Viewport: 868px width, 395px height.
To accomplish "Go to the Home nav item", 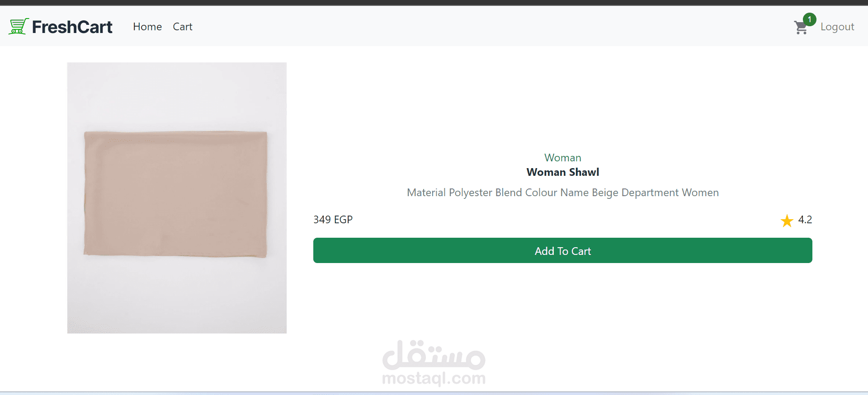I will point(147,27).
